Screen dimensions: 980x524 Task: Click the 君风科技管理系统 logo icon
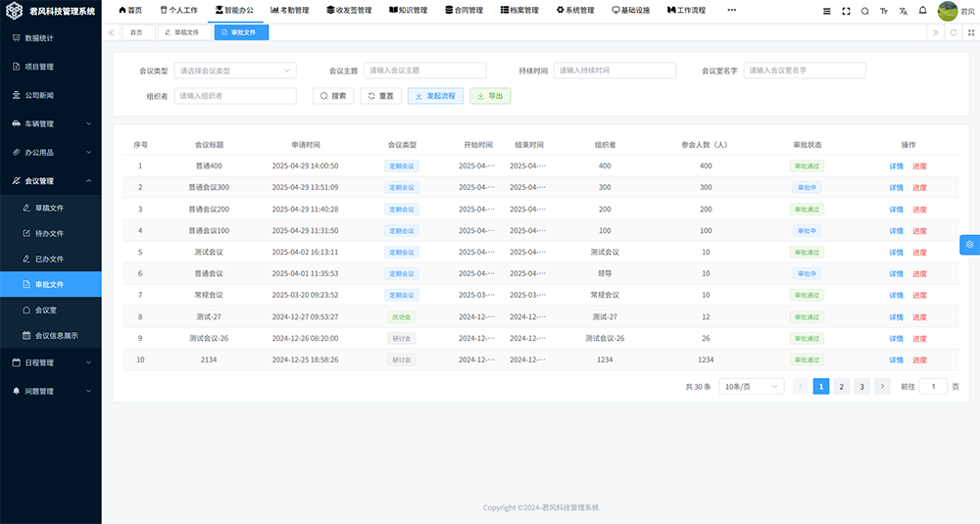pyautogui.click(x=15, y=11)
